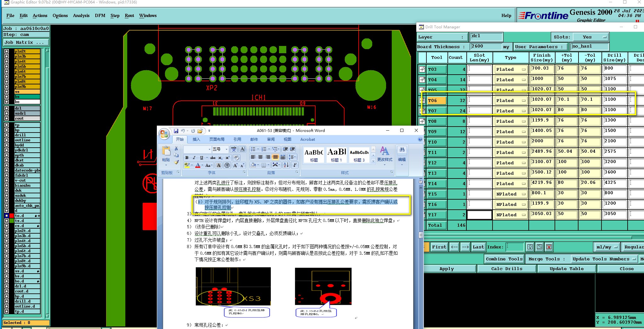This screenshot has width=644, height=329.
Task: Center text in Word paragraph group
Action: pyautogui.click(x=260, y=157)
